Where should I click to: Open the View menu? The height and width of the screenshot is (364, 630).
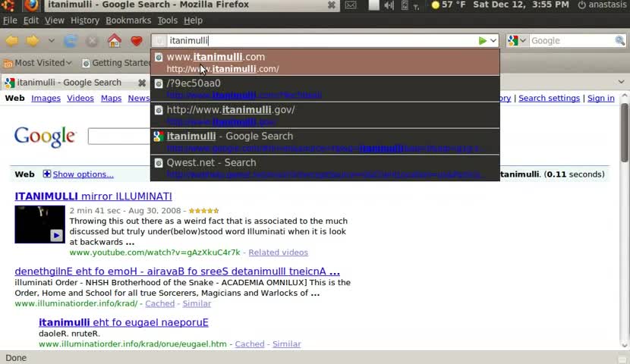(x=54, y=20)
